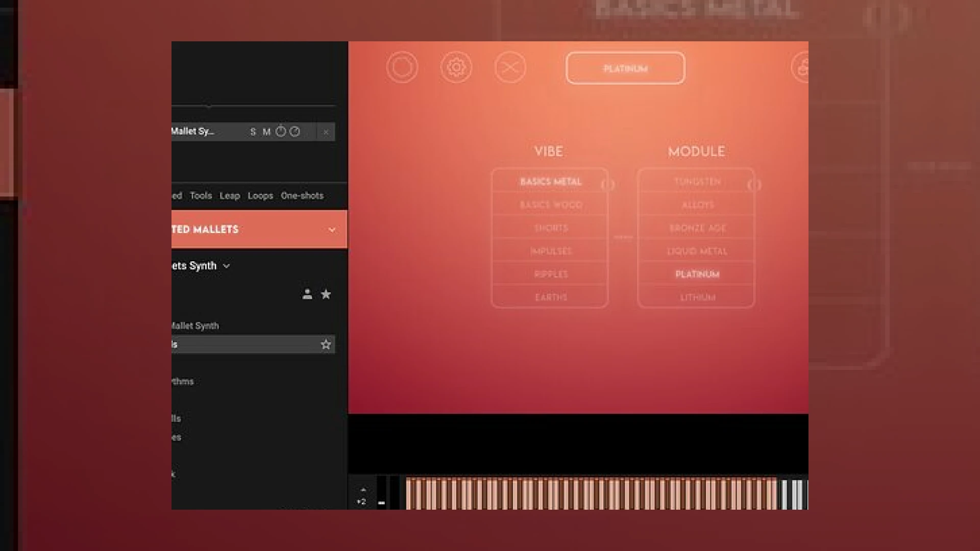Select TUNGSTEN in the Module list
980x551 pixels.
(x=697, y=182)
